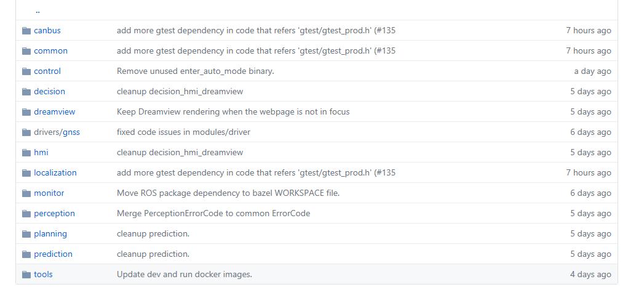The image size is (644, 303).
Task: Click the folder icon beside common
Action: [x=26, y=51]
